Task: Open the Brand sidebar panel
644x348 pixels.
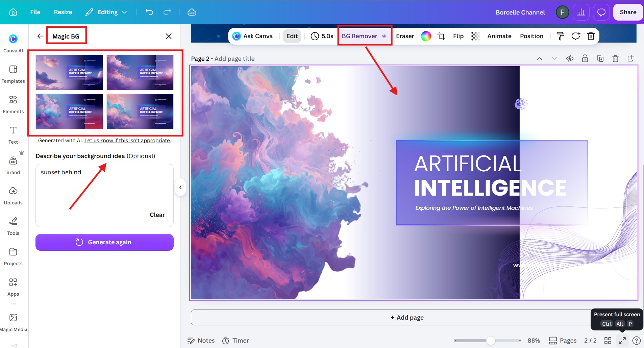Action: [x=13, y=165]
